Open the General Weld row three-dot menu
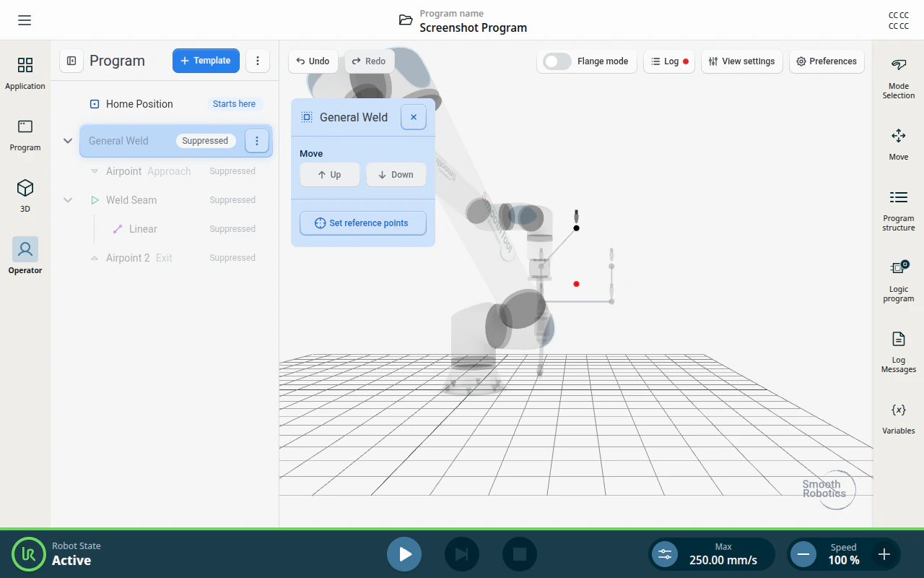 (x=257, y=141)
